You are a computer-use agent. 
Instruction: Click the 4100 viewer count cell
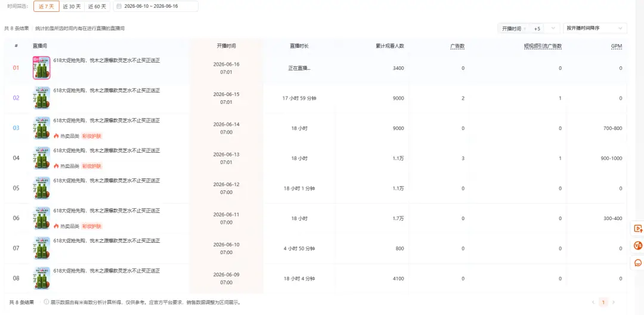[398, 279]
